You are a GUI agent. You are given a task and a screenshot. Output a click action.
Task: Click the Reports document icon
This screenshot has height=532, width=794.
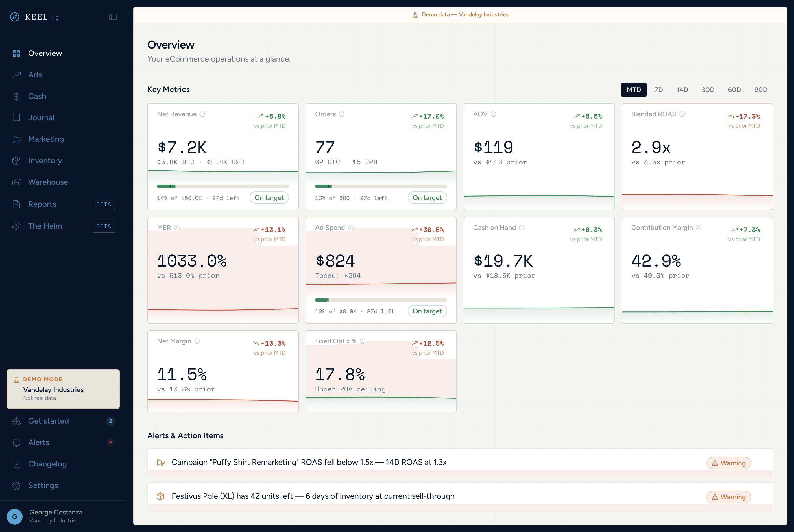tap(16, 204)
